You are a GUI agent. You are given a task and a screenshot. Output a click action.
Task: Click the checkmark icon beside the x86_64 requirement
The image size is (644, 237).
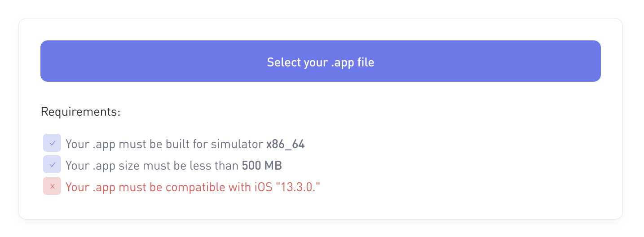(52, 143)
